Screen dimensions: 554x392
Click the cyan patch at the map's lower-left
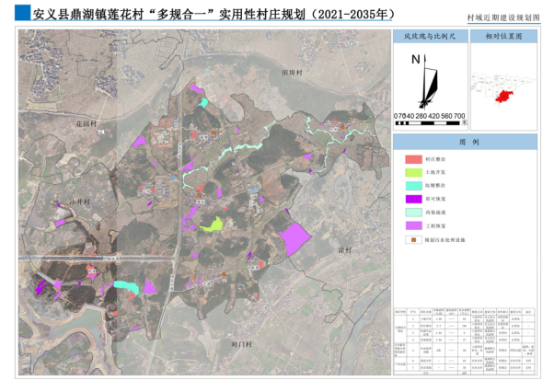(x=129, y=287)
